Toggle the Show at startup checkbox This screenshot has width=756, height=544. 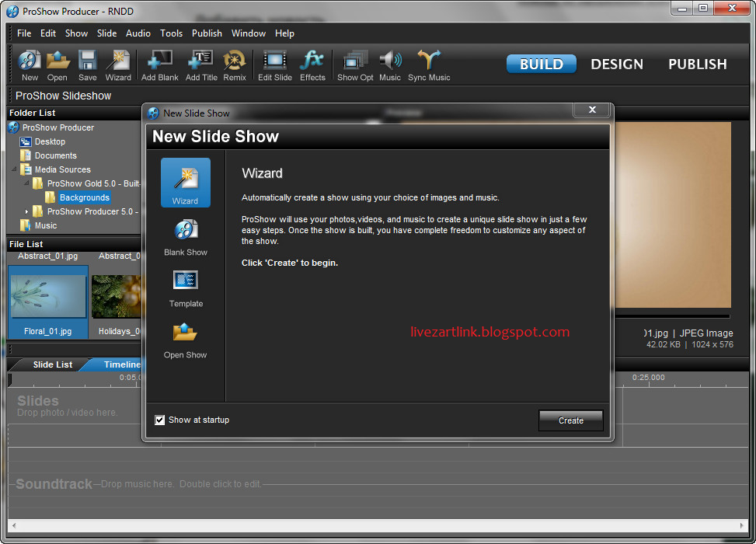click(159, 420)
